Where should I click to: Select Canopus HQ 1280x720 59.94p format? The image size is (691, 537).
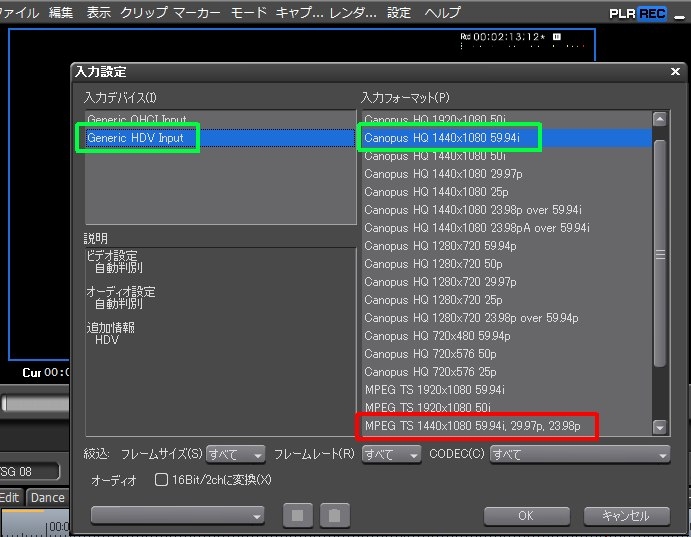(507, 246)
